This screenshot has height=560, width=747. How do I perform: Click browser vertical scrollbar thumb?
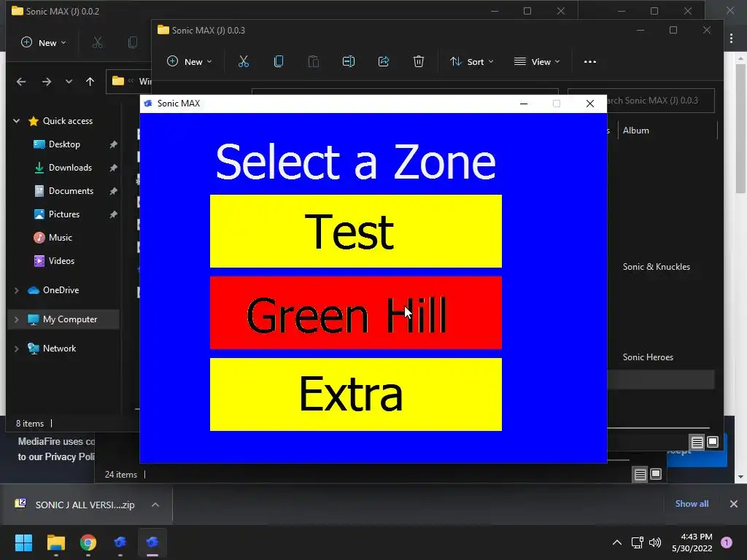coord(740,128)
